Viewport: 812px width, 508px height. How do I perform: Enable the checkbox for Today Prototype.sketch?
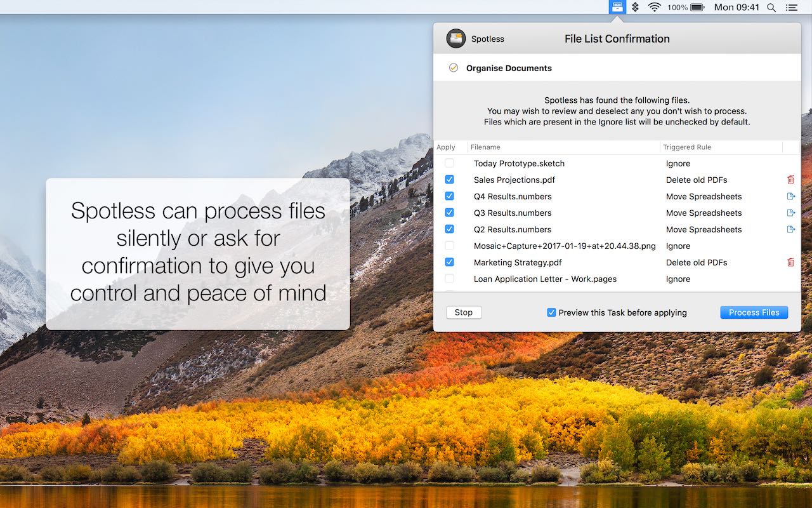pyautogui.click(x=449, y=163)
